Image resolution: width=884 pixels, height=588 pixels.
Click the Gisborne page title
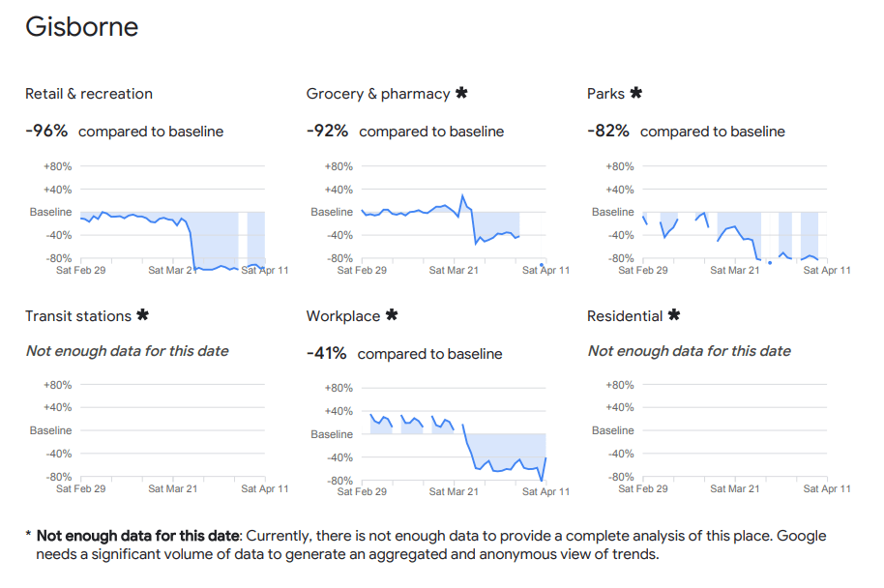[x=82, y=27]
